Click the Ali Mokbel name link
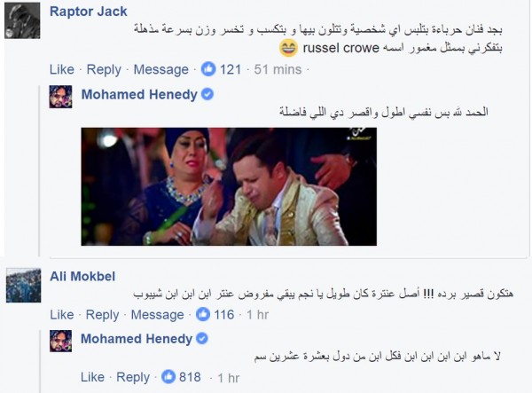This screenshot has width=532, height=393. coord(82,276)
